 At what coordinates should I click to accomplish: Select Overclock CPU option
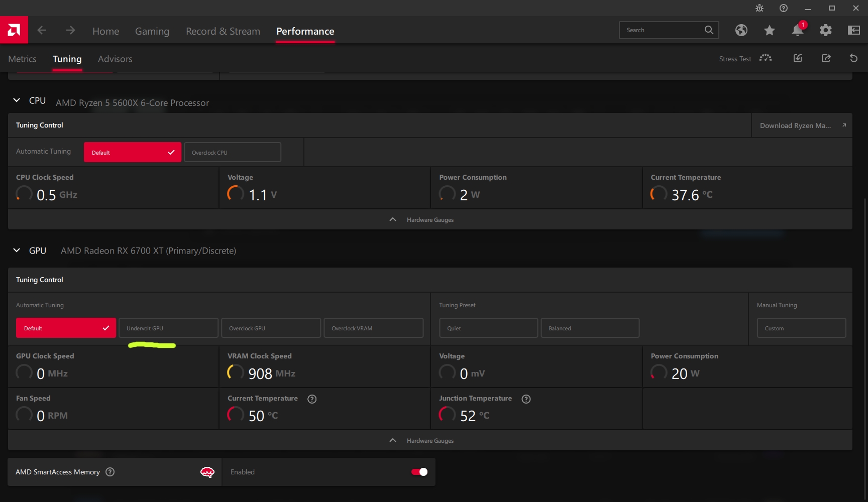[x=233, y=152]
